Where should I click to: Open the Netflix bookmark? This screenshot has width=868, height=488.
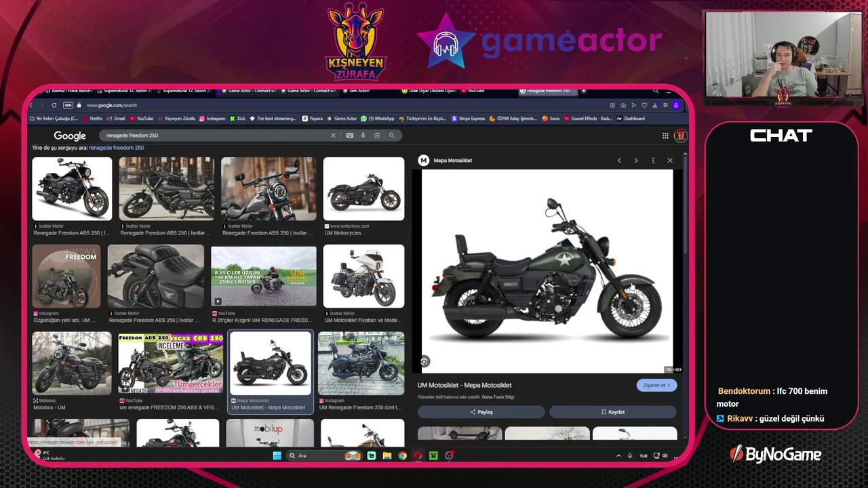point(93,119)
